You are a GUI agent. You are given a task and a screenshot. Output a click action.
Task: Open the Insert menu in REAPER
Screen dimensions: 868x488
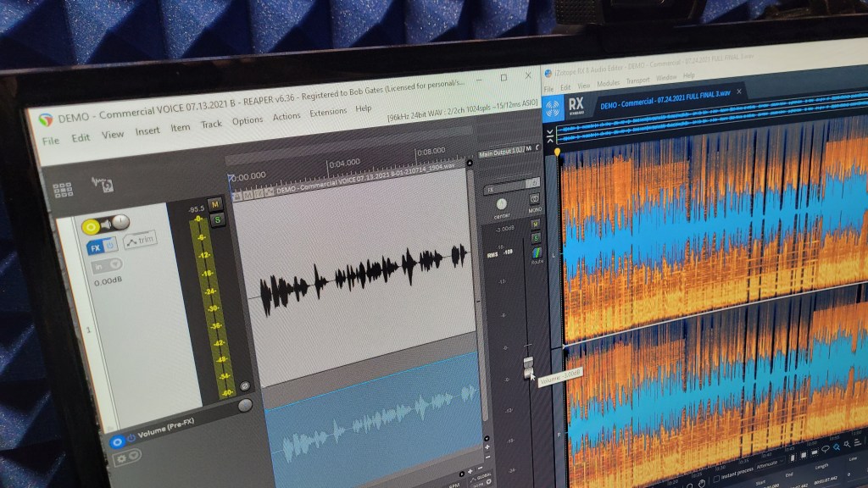(x=147, y=131)
